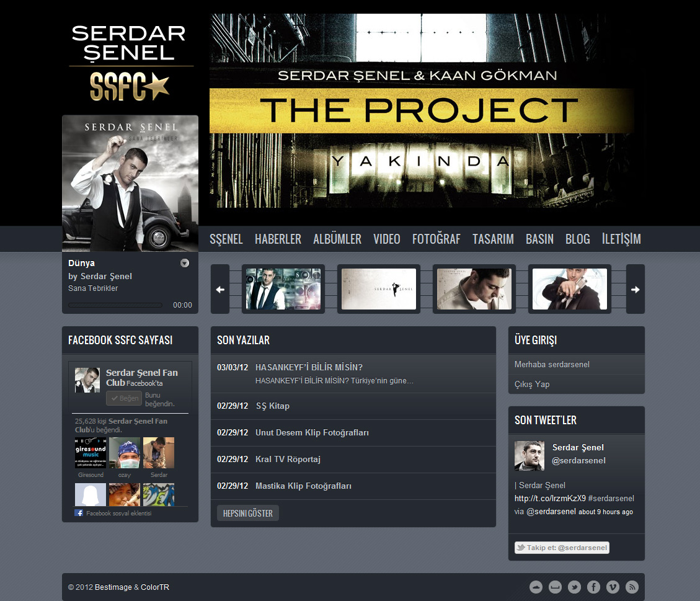
Task: Open the RSS feed footer icon
Action: pyautogui.click(x=632, y=587)
